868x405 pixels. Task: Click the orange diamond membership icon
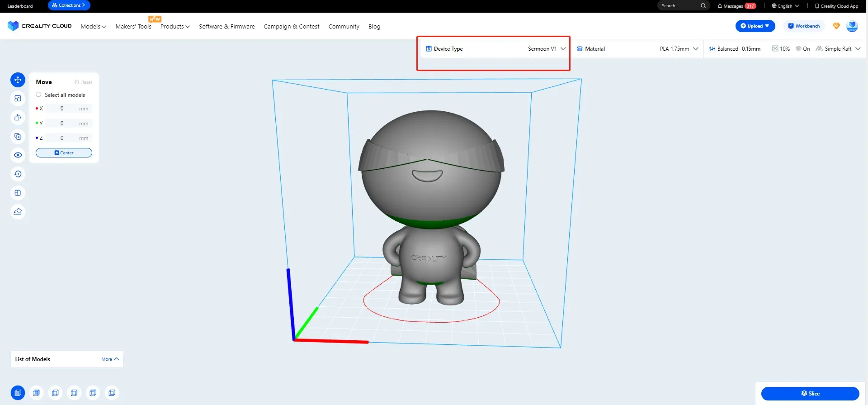(x=836, y=26)
